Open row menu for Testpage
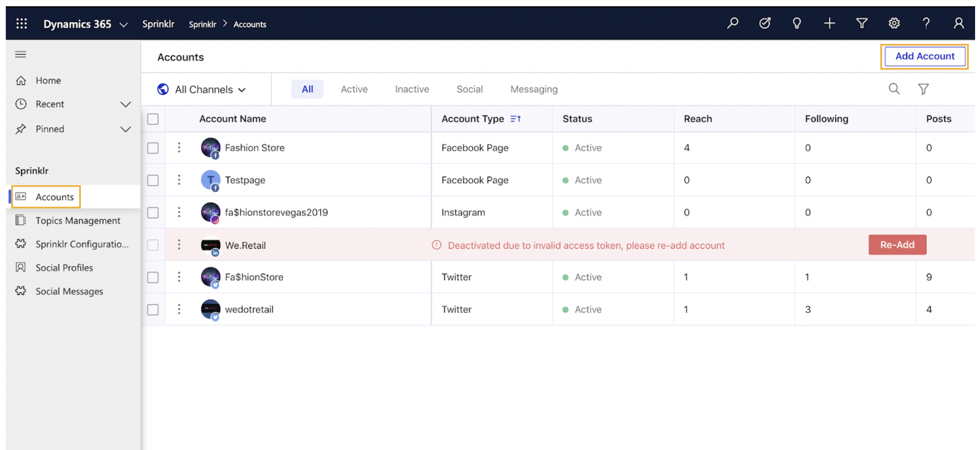Image resolution: width=980 pixels, height=450 pixels. click(179, 180)
